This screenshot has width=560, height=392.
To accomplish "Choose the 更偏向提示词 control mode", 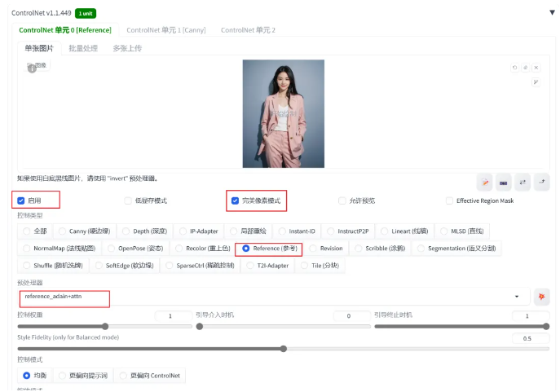I will (83, 376).
